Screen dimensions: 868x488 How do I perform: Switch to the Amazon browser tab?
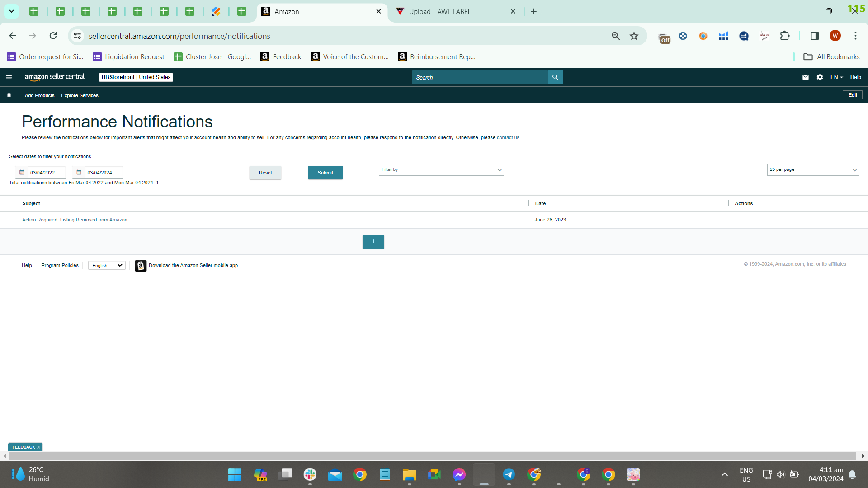coord(322,12)
